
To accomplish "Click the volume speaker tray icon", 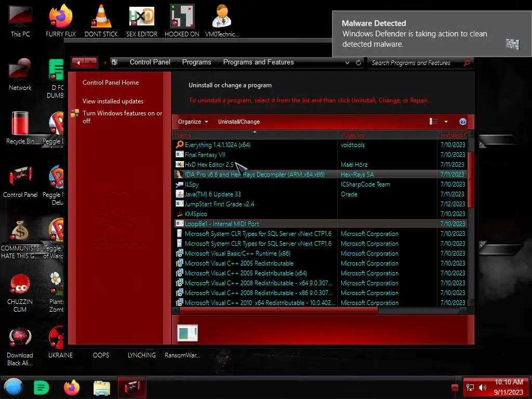I will click(x=482, y=388).
